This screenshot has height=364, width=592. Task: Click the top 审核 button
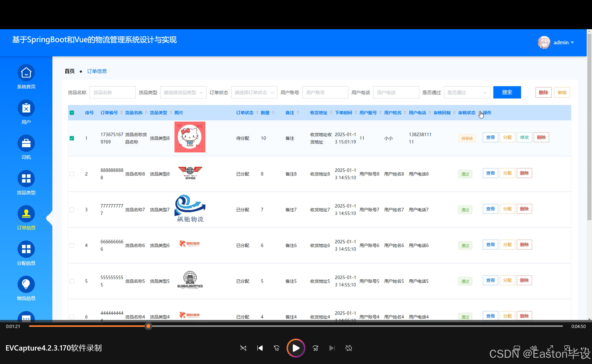(562, 93)
